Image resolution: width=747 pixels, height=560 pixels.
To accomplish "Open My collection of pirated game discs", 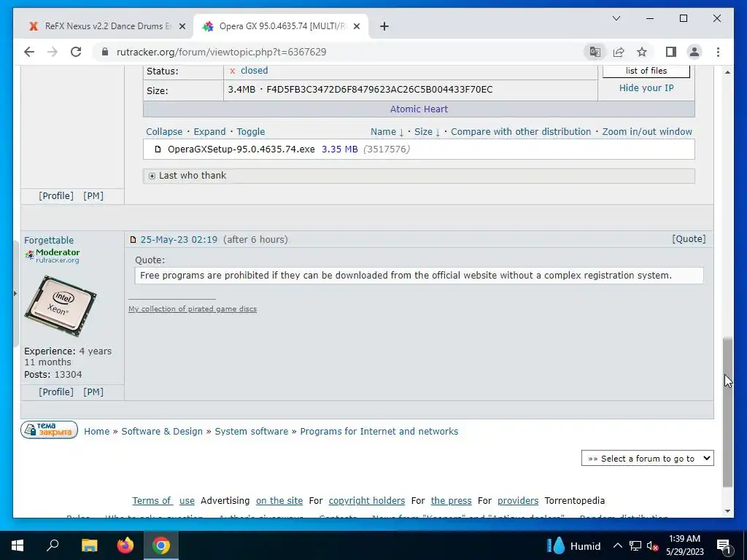I will [193, 308].
